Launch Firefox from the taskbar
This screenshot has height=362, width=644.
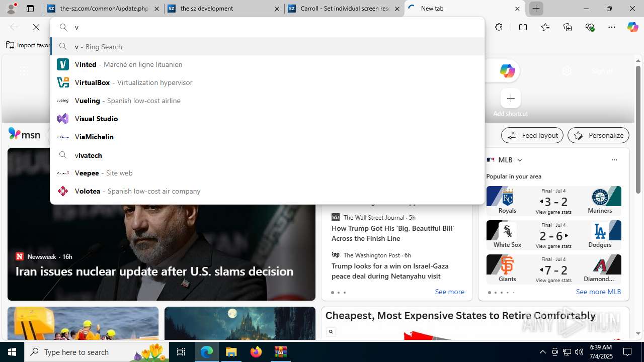pos(256,352)
